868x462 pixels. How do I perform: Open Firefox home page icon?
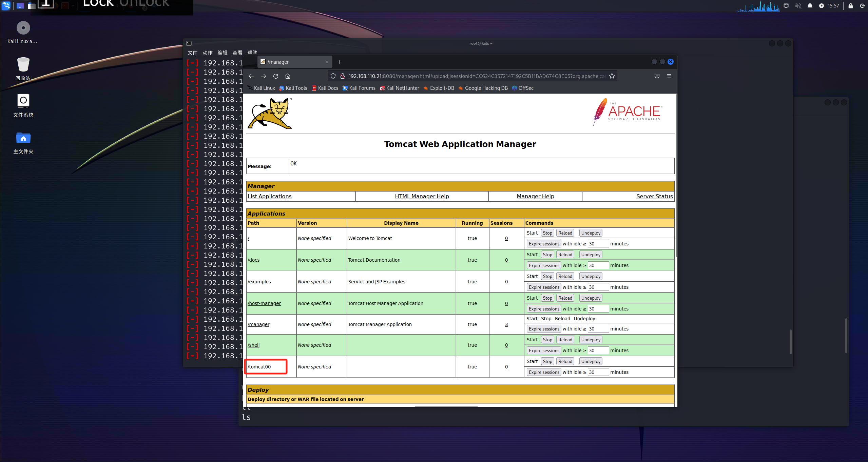(288, 76)
